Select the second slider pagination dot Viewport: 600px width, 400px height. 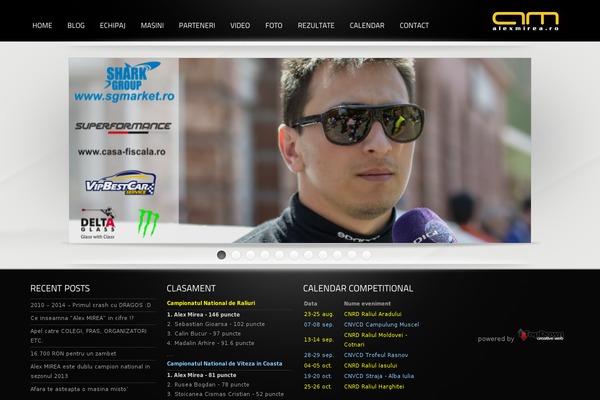(236, 255)
